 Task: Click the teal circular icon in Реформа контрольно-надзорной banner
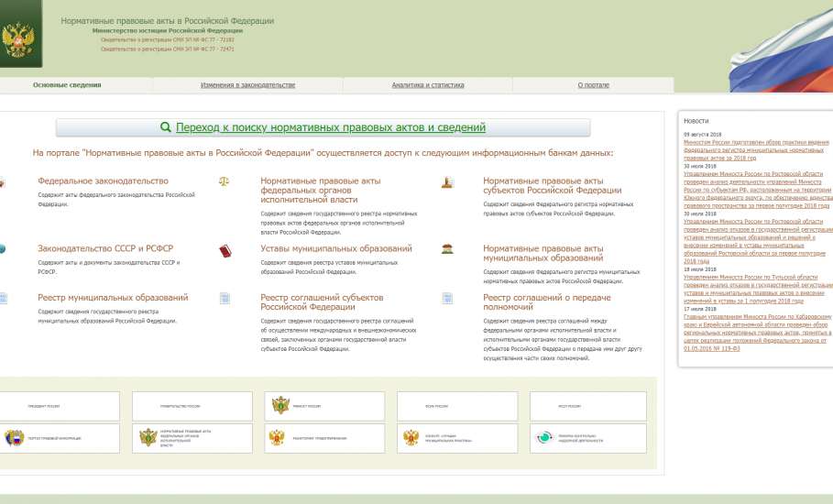pyautogui.click(x=544, y=438)
